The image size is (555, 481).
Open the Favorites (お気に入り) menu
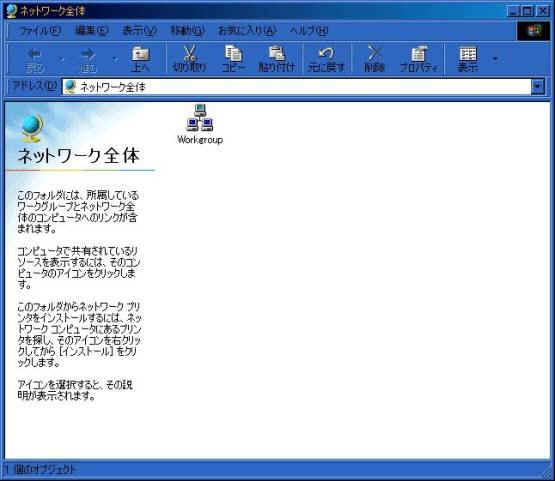coord(247,31)
